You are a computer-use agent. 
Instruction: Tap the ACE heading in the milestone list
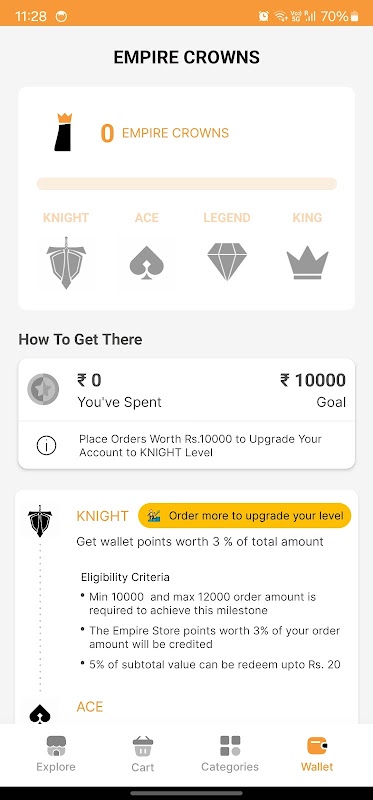click(x=90, y=707)
